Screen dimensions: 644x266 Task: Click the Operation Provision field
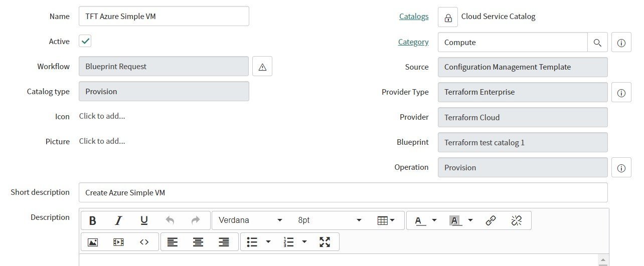[523, 167]
